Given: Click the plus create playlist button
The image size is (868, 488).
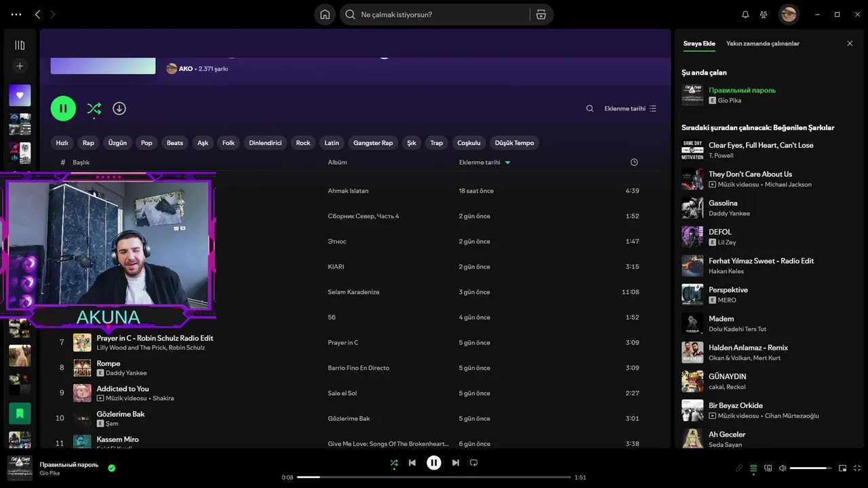Looking at the screenshot, I should [20, 66].
